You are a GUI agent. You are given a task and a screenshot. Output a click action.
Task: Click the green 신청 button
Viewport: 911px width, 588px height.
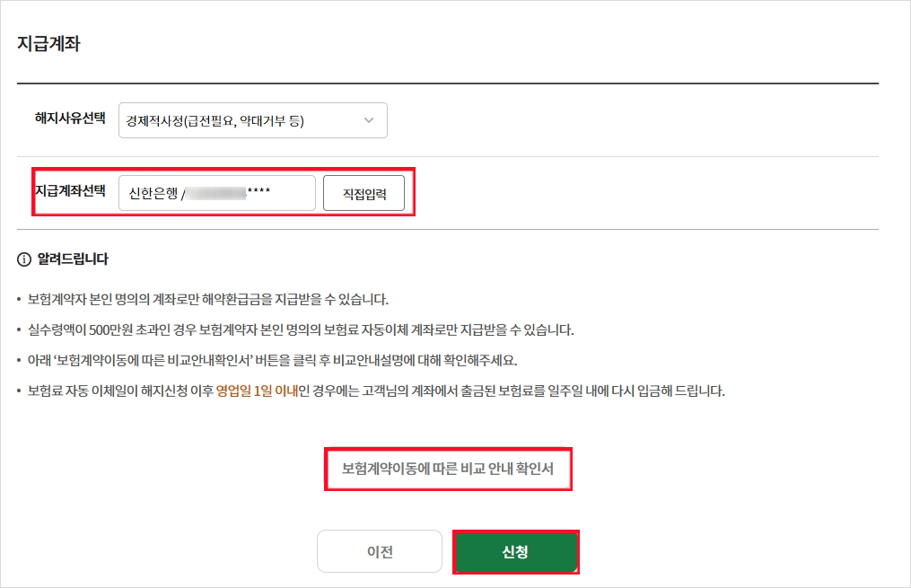pyautogui.click(x=515, y=551)
